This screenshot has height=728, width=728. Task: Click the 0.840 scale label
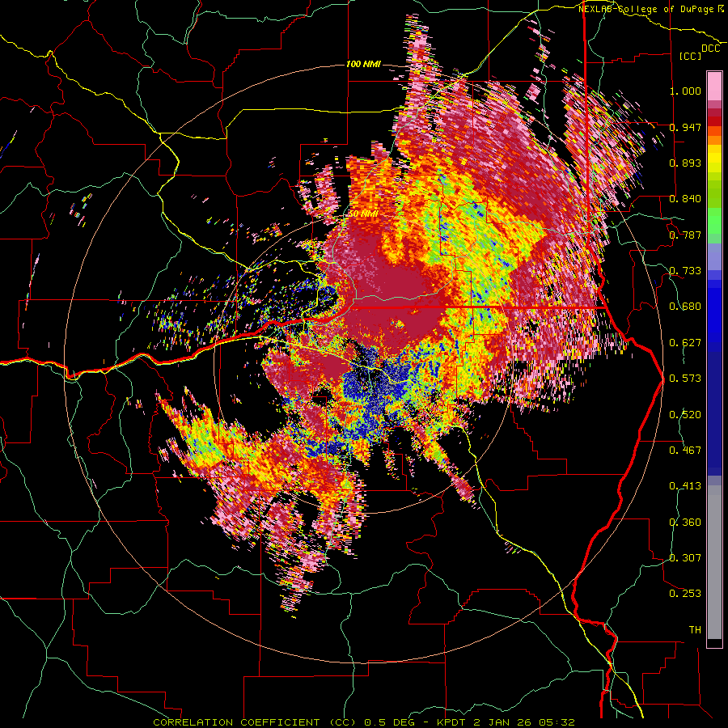click(x=685, y=199)
